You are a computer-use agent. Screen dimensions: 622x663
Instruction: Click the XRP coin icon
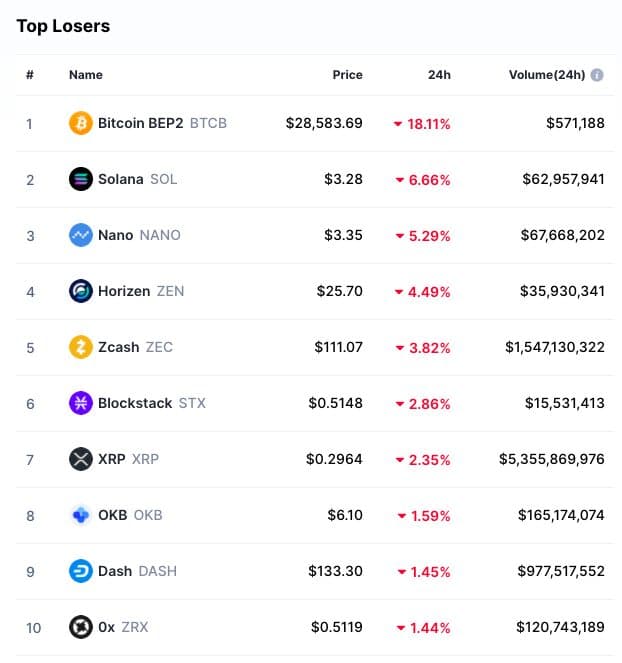pyautogui.click(x=81, y=460)
